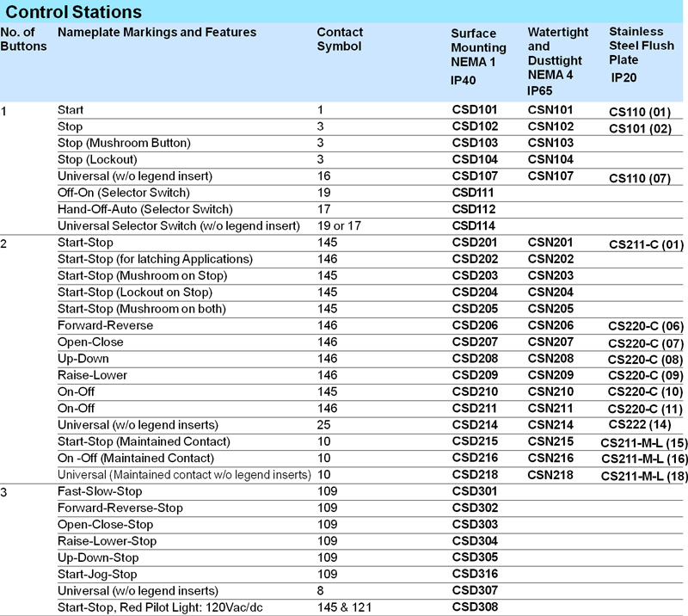Select part number CSD316
Image resolution: width=688 pixels, height=616 pixels.
(475, 575)
